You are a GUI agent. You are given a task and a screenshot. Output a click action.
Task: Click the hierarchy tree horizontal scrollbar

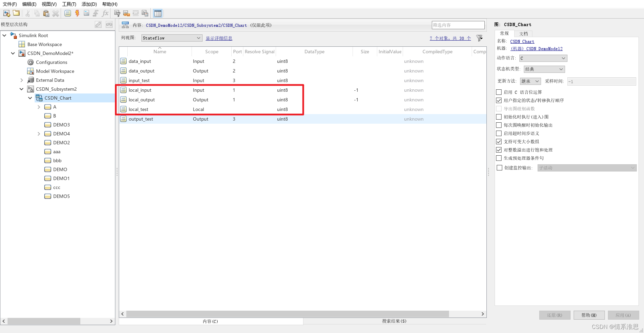point(44,321)
